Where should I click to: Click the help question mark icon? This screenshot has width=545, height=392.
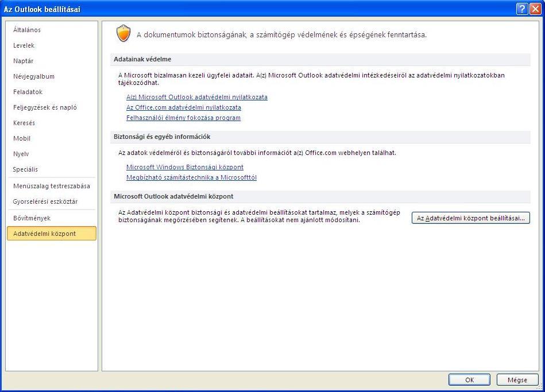522,9
